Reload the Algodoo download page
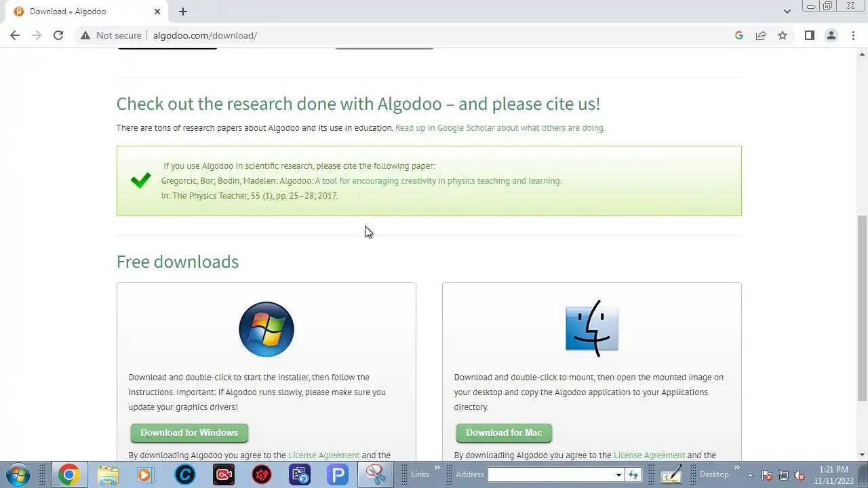Viewport: 868px width, 488px height. point(58,35)
